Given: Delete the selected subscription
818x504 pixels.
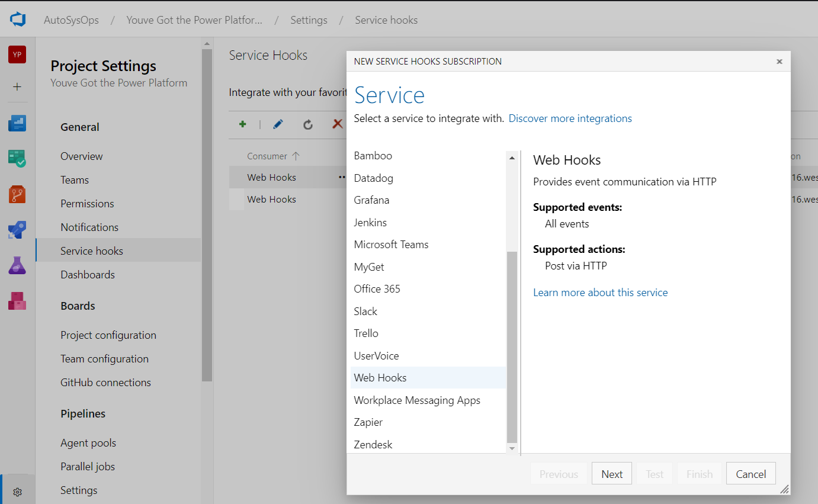Looking at the screenshot, I should [x=337, y=124].
